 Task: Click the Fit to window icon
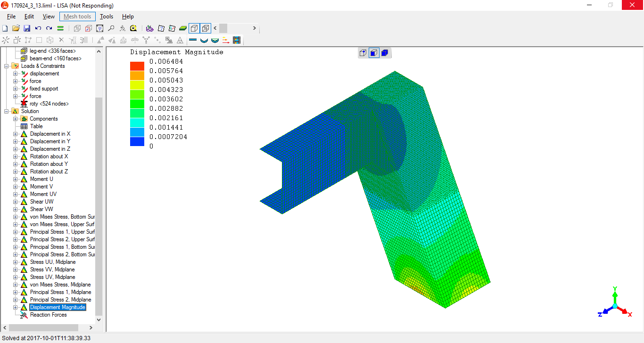100,28
